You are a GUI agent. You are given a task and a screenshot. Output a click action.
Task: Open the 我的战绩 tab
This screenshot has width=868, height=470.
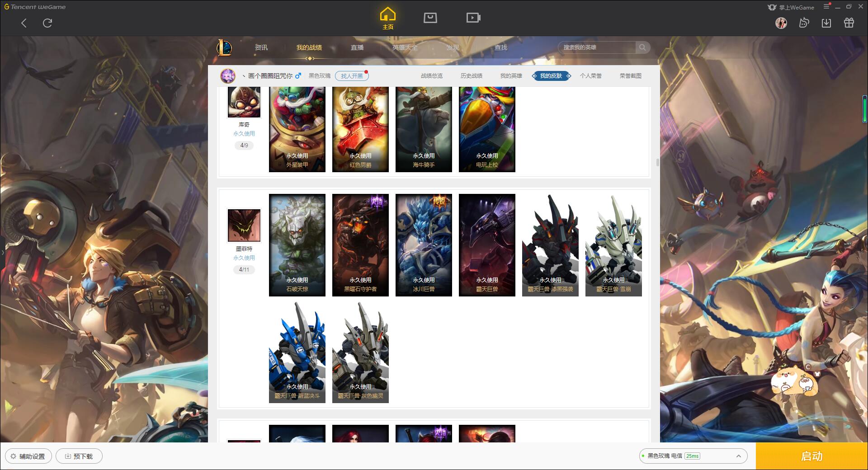pyautogui.click(x=309, y=47)
